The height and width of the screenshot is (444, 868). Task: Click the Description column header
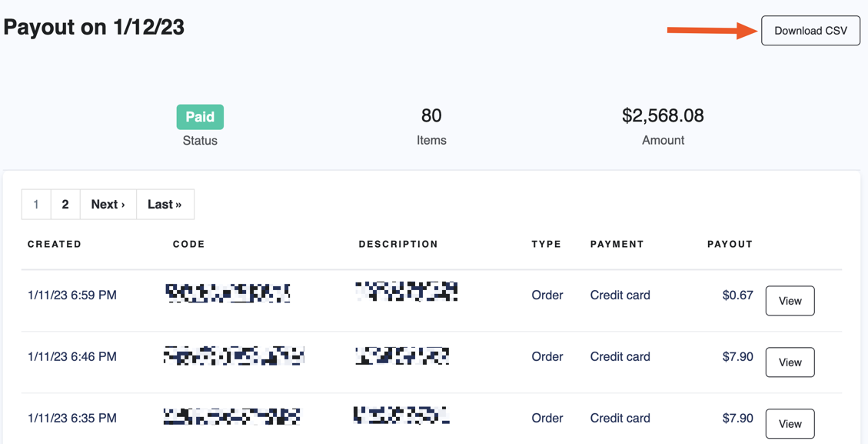pos(398,245)
